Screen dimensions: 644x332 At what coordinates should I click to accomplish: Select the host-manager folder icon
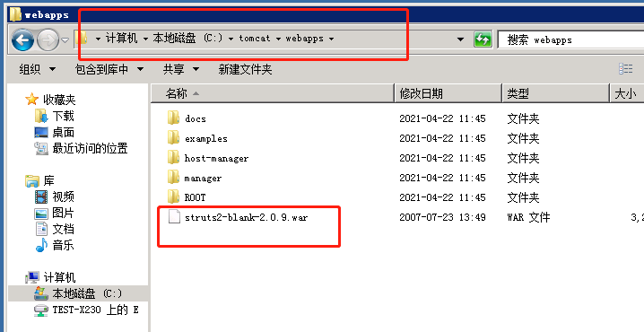pyautogui.click(x=173, y=157)
